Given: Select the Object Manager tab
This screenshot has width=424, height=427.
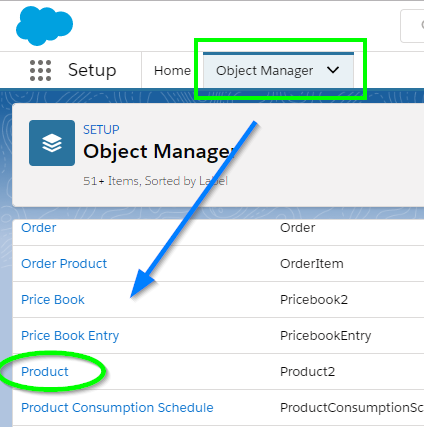Looking at the screenshot, I should (264, 71).
